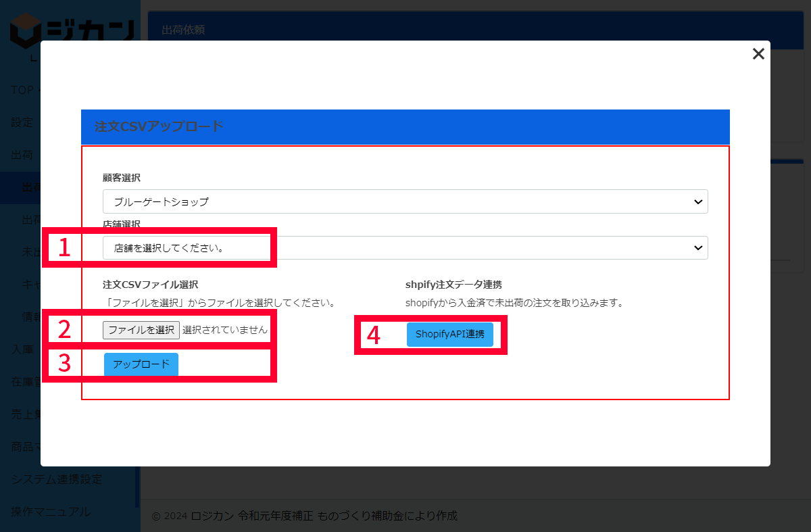
Task: Open the 入庫 sidebar section
Action: pyautogui.click(x=22, y=349)
